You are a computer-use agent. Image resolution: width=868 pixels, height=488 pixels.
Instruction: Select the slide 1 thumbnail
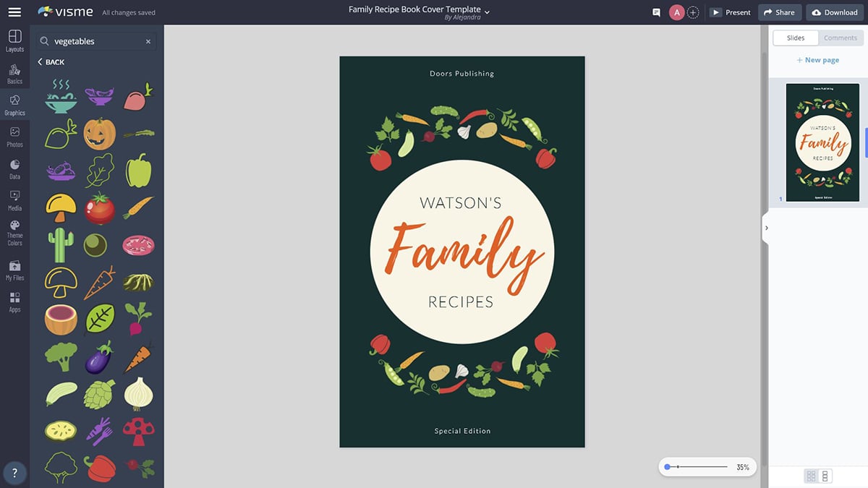[821, 142]
